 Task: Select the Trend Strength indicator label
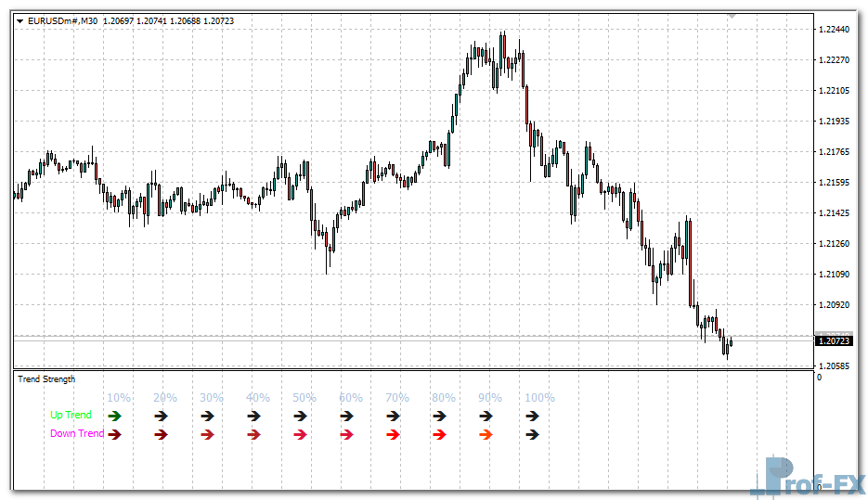point(46,379)
